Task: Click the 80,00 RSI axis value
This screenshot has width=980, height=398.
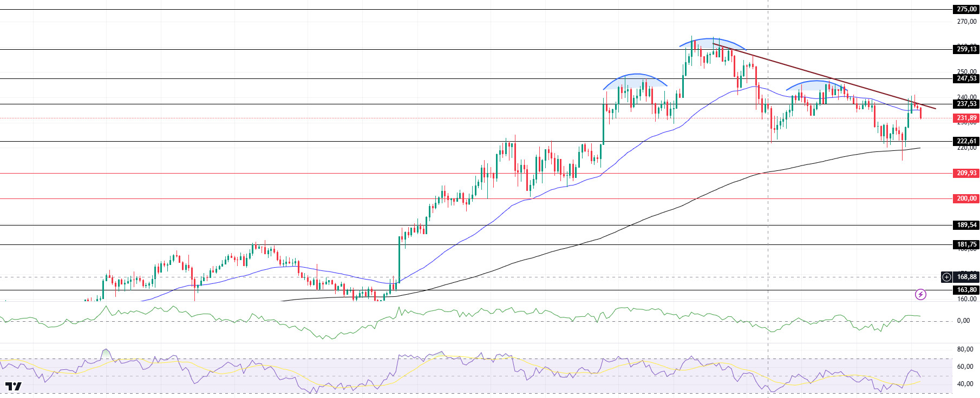Action: (965, 349)
